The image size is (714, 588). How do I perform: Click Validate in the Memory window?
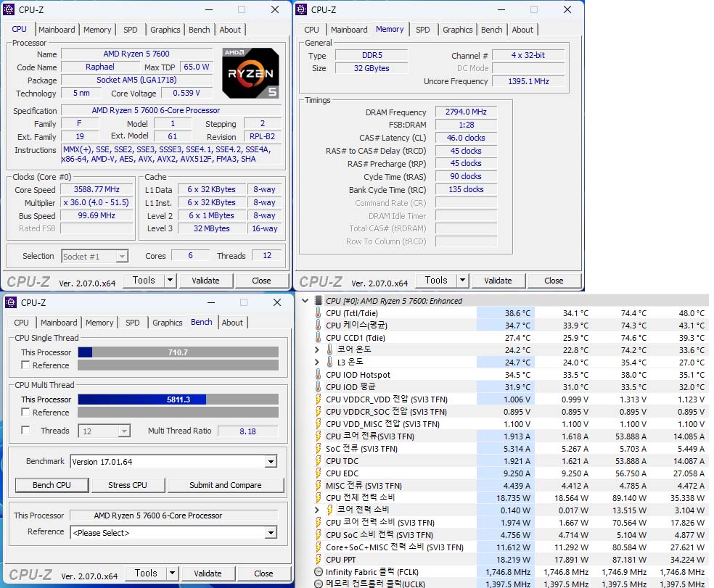click(498, 281)
